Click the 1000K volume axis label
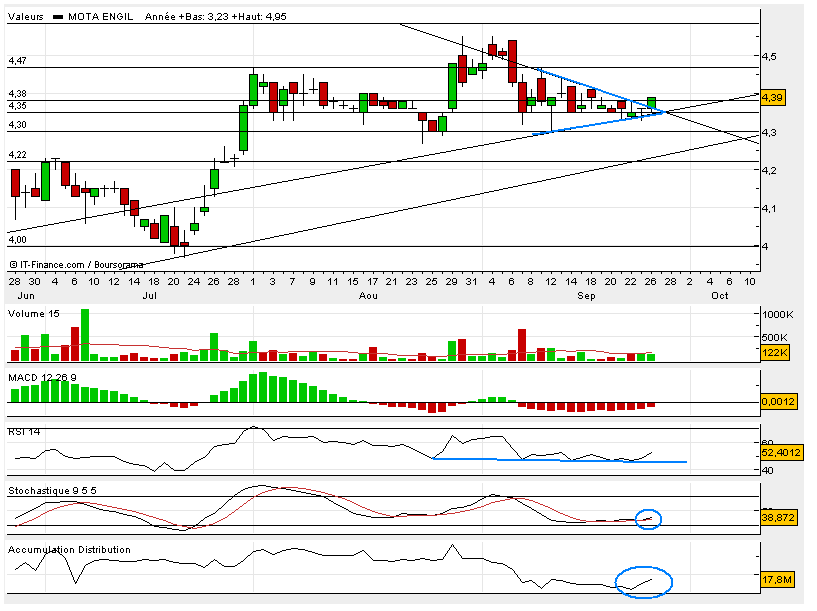This screenshot has height=611, width=817. pos(778,315)
